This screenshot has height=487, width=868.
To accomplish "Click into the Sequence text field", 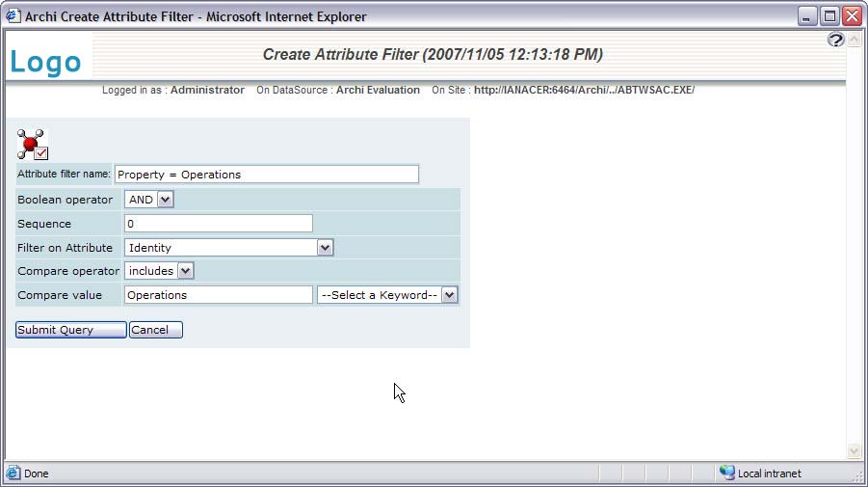I will click(x=218, y=224).
